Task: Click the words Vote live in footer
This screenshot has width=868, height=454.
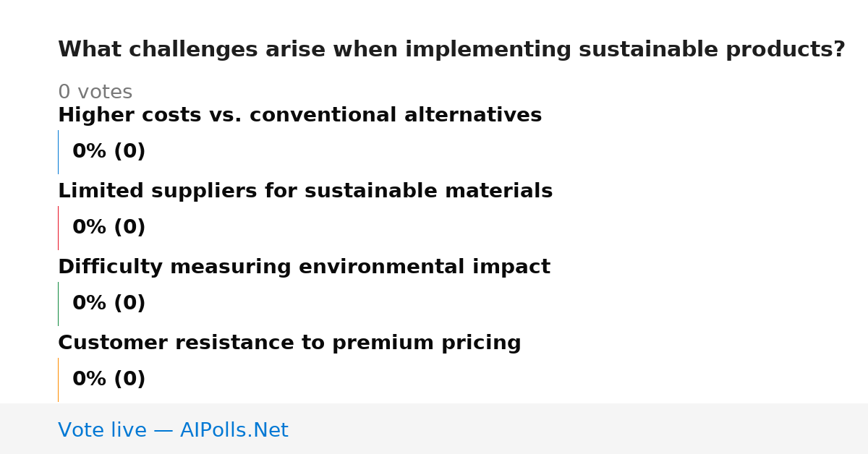Action: (102, 430)
